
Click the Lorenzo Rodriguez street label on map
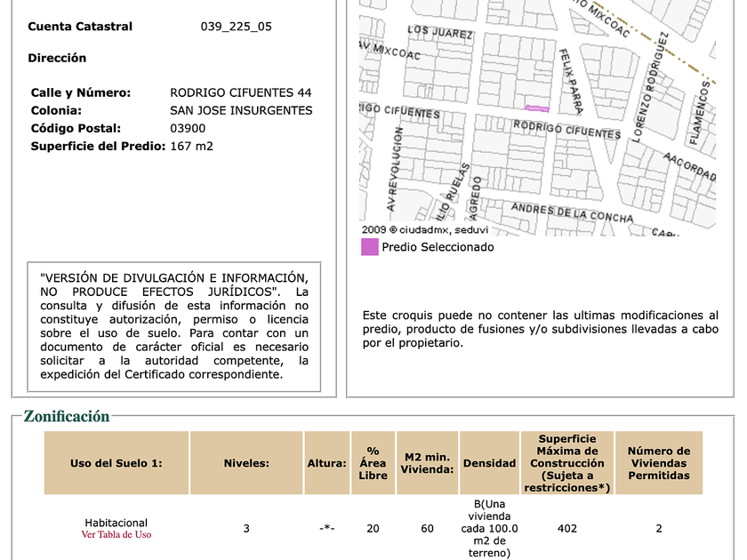[650, 87]
